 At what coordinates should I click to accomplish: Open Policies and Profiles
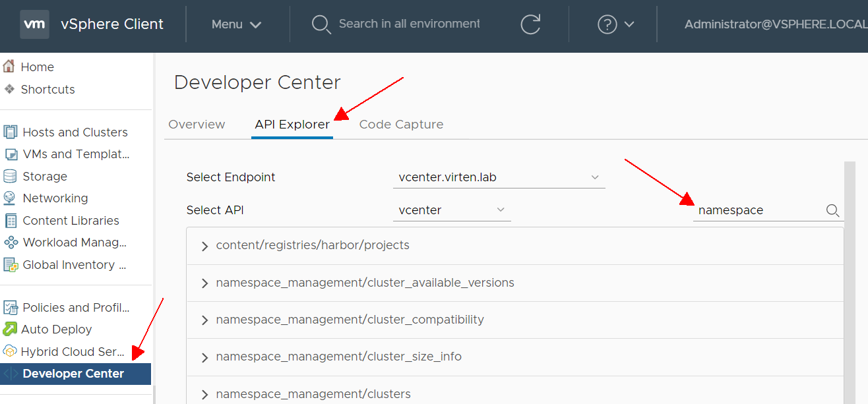click(77, 308)
